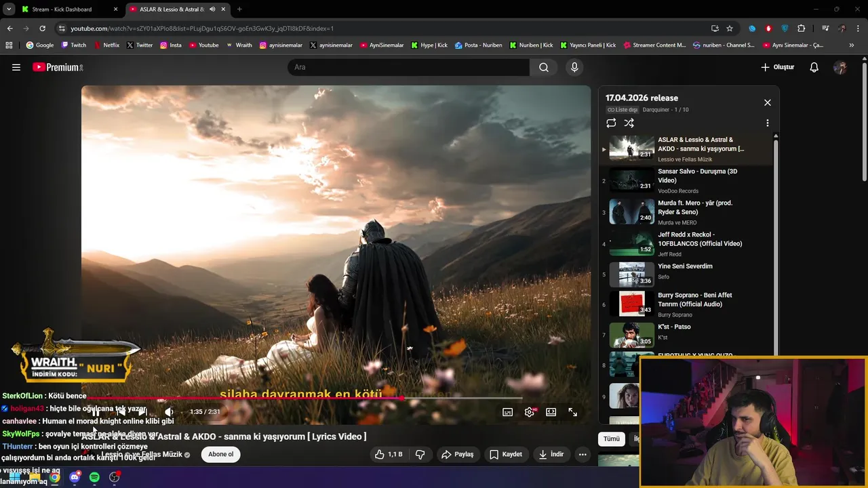Select current ASLAR & Lessio playlist entry
868x488 pixels.
687,149
